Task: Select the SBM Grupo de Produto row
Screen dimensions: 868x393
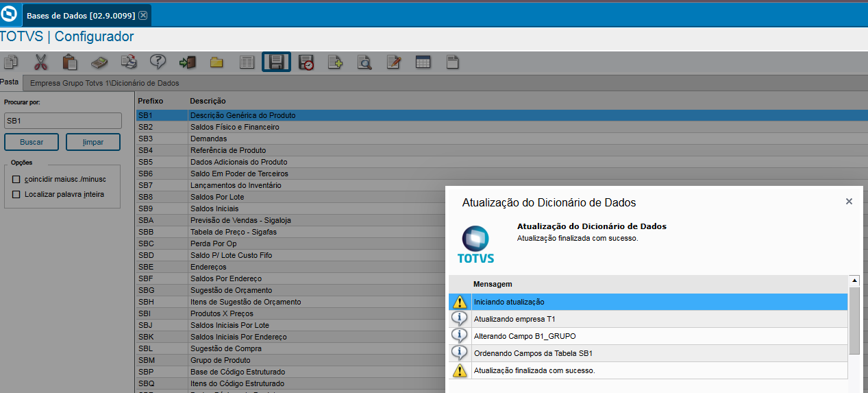Action: (290, 360)
